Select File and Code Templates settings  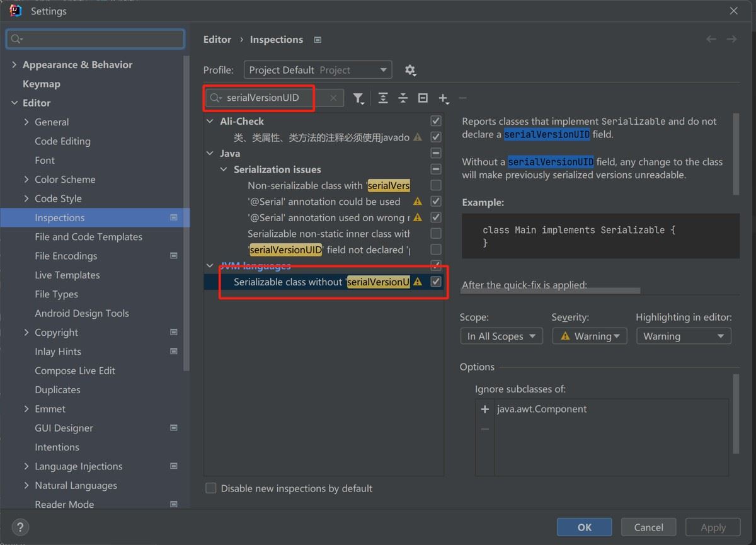click(x=88, y=237)
